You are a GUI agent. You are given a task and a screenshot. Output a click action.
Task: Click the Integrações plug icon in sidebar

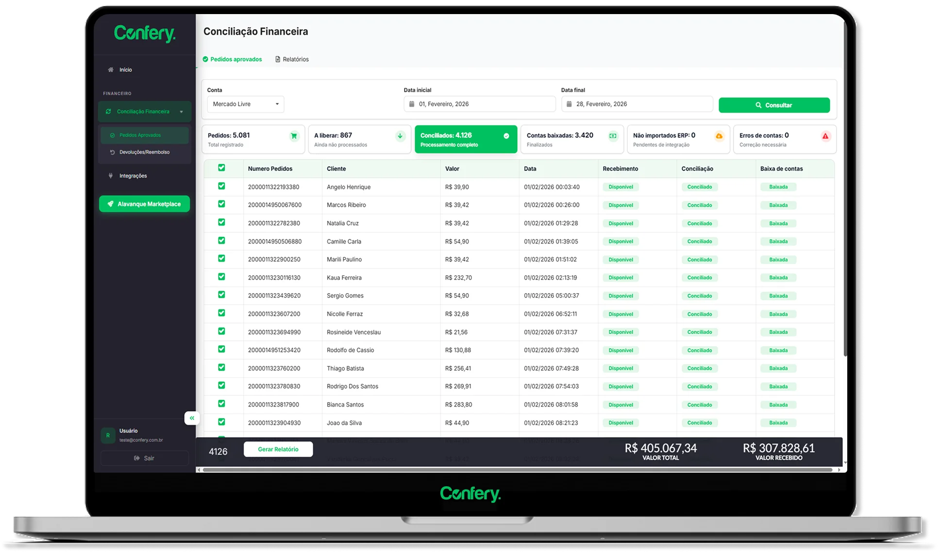[x=110, y=176]
